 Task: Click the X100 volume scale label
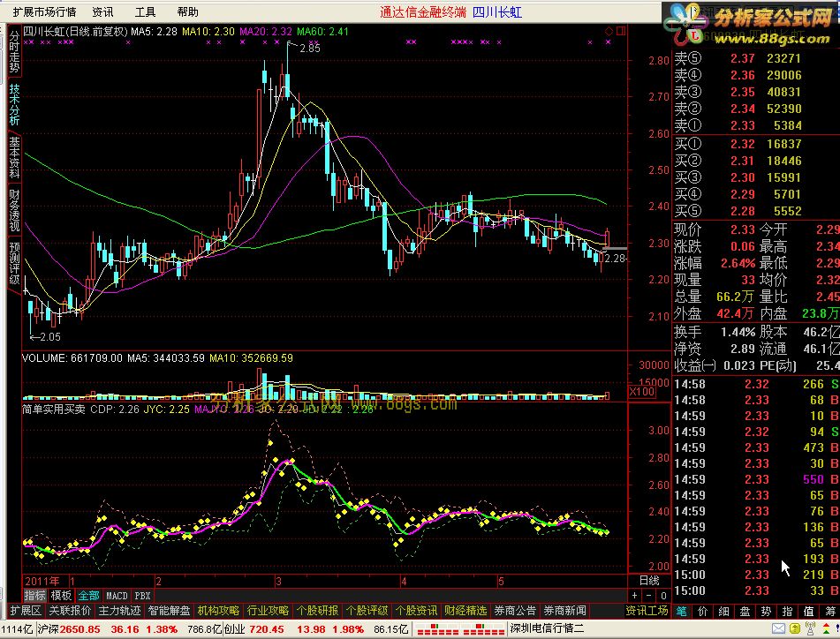[642, 392]
